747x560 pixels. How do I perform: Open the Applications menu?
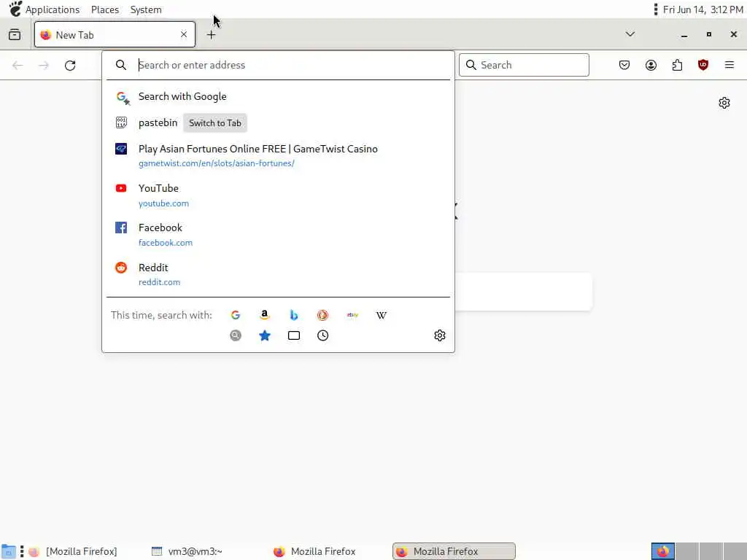point(53,9)
